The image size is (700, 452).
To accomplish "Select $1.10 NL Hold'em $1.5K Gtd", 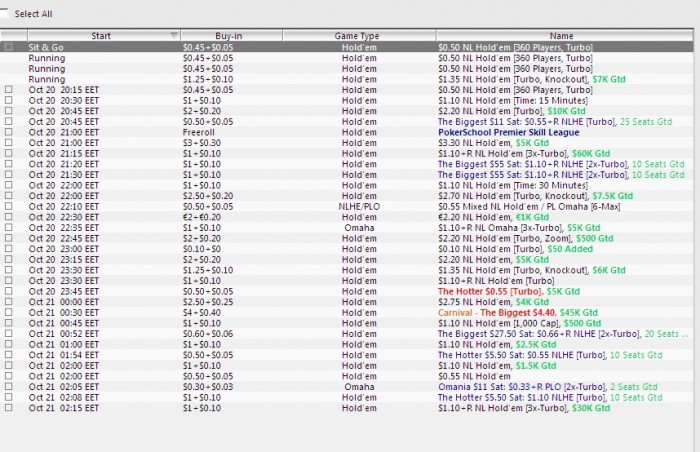I will click(497, 366).
